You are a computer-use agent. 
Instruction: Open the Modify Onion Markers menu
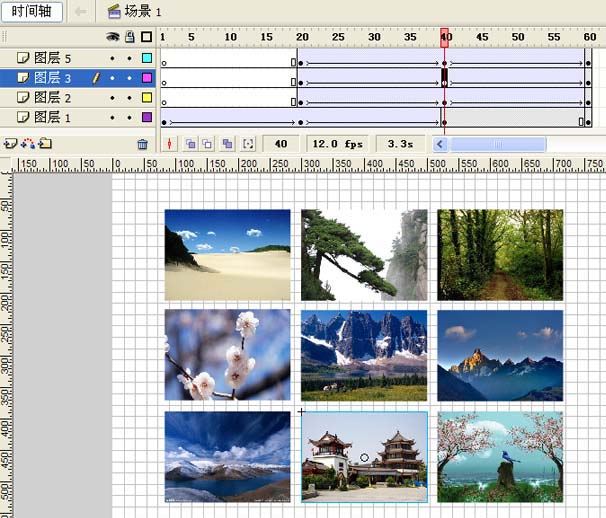248,144
